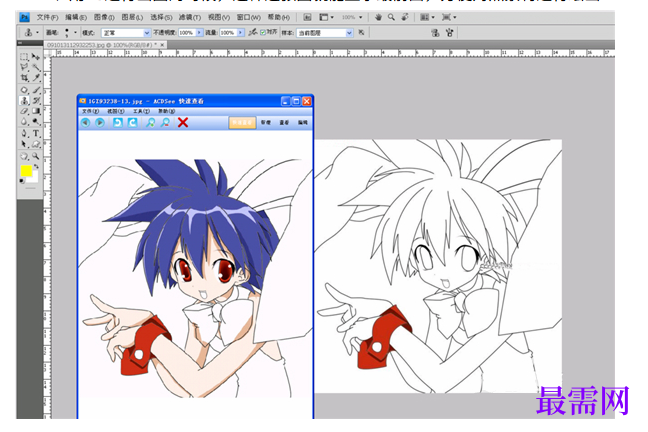Open the ACDSee 视图(V) menu

pos(115,111)
